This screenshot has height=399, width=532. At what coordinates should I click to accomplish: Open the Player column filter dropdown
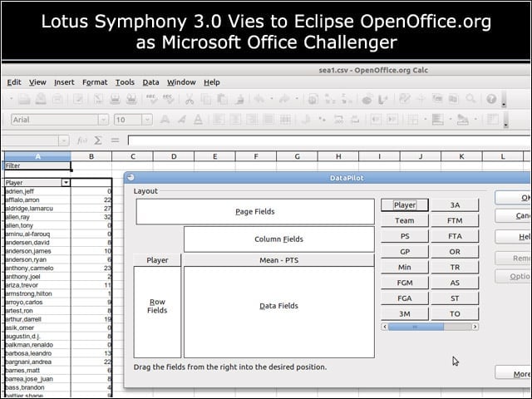coord(66,183)
